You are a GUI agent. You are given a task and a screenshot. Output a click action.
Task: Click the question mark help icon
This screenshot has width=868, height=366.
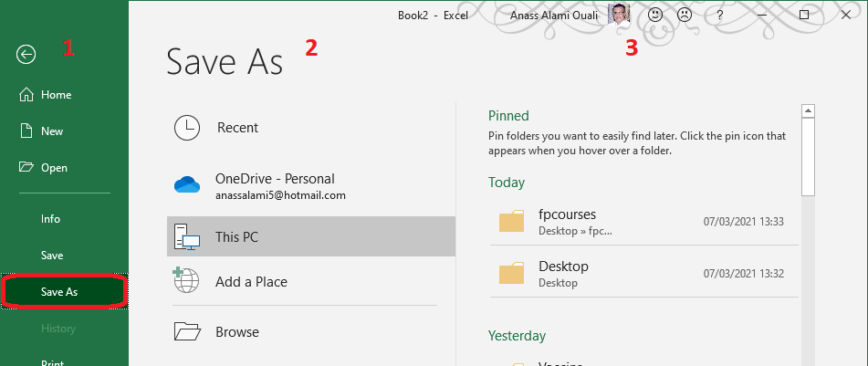click(x=719, y=16)
